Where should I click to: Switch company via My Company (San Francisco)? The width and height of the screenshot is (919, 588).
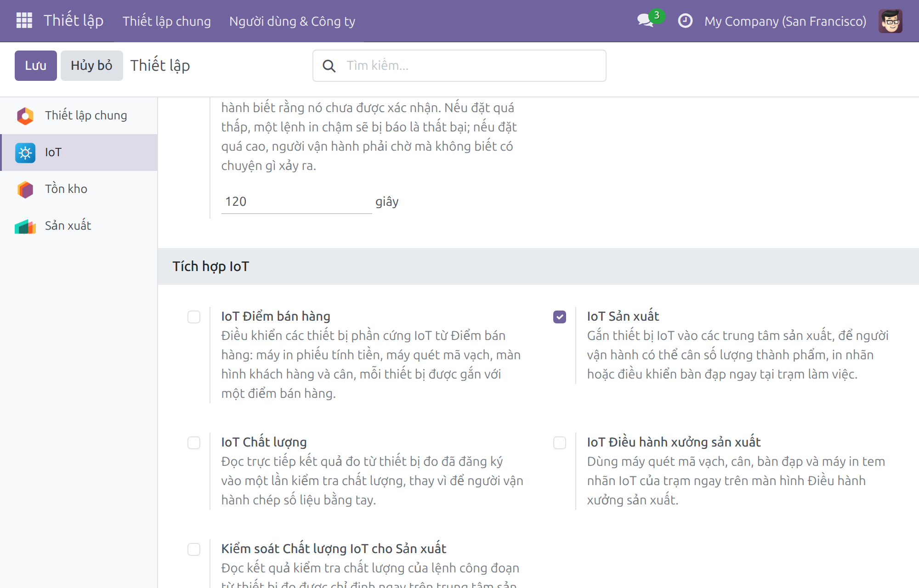785,21
